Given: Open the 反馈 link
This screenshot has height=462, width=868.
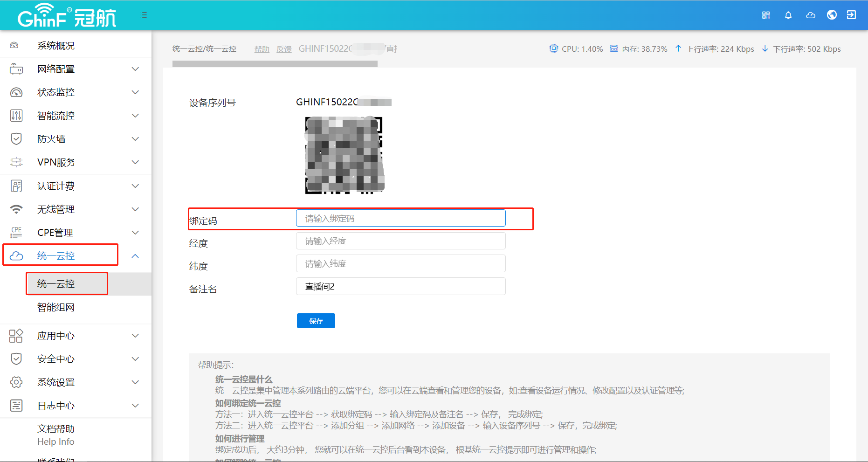Looking at the screenshot, I should (284, 49).
